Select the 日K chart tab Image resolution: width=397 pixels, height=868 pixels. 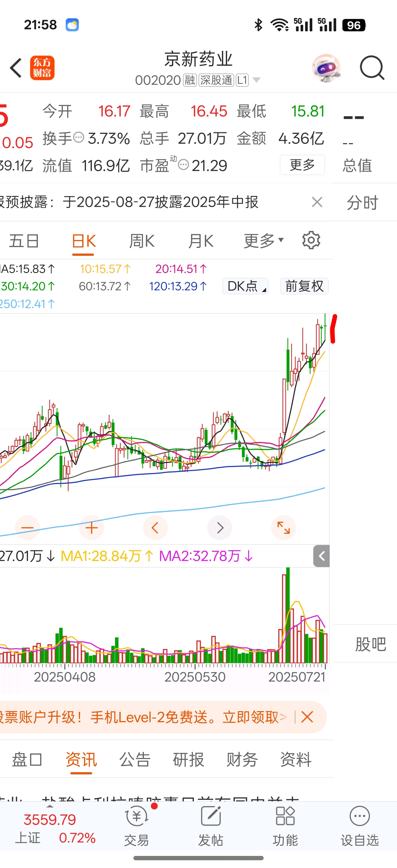pyautogui.click(x=83, y=241)
